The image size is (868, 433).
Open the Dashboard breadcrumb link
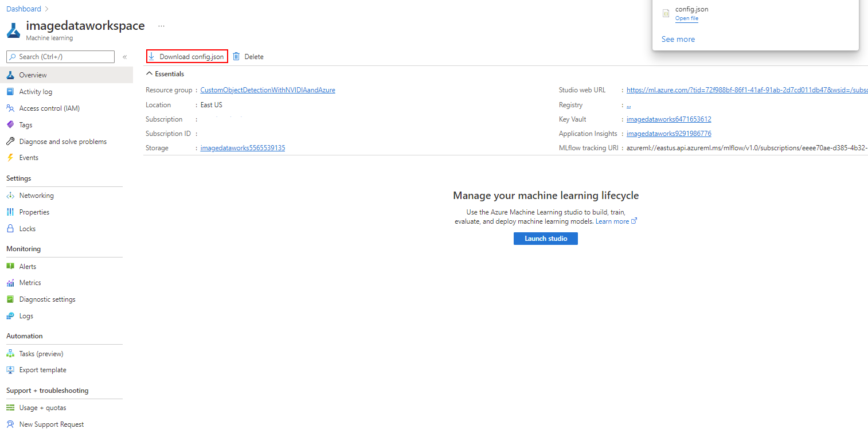(24, 9)
